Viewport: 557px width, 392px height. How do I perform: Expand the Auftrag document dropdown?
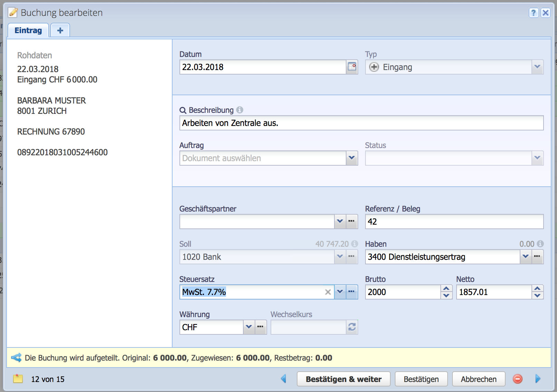[x=351, y=158]
